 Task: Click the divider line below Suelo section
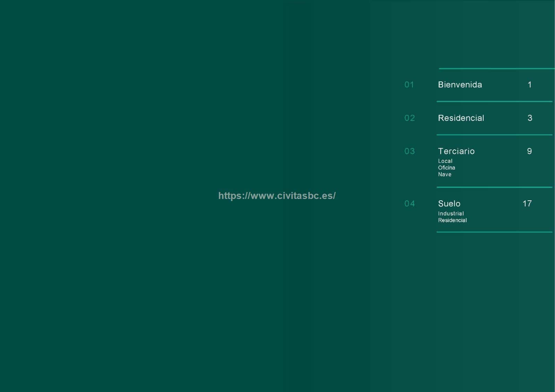(494, 232)
